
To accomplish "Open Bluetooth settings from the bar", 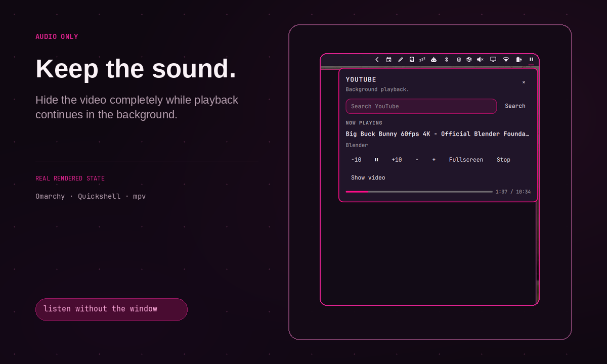I will point(446,60).
